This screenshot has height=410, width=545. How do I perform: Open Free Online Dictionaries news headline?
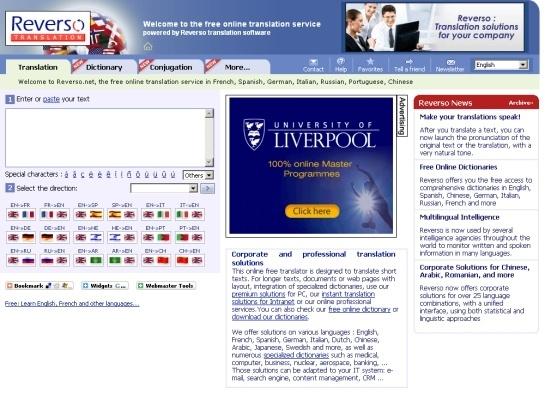click(x=458, y=167)
